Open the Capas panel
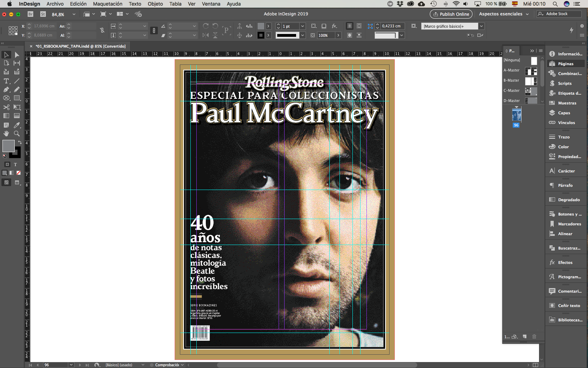The image size is (588, 368). click(566, 113)
